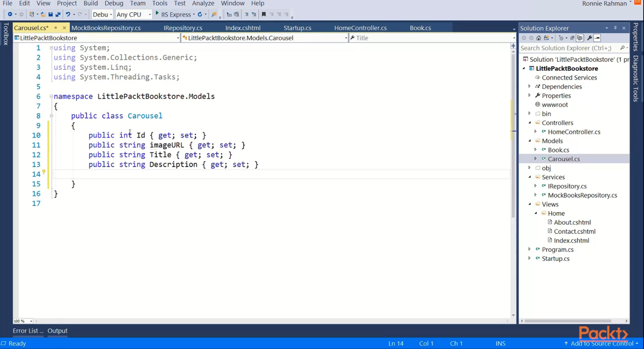644x349 pixels.
Task: Click Add to Source Control in status bar
Action: pyautogui.click(x=601, y=343)
